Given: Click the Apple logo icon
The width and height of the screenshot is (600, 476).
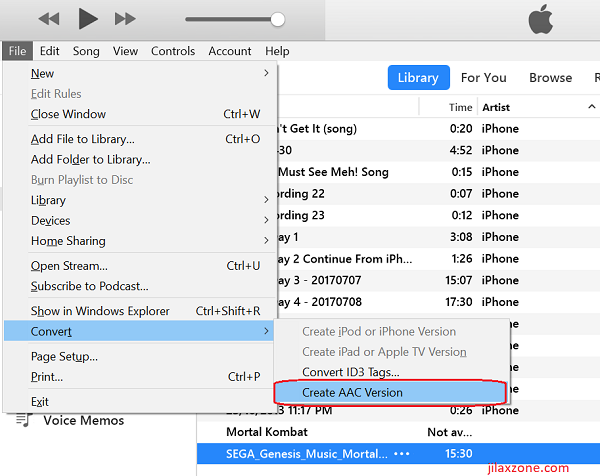Looking at the screenshot, I should coord(540,20).
